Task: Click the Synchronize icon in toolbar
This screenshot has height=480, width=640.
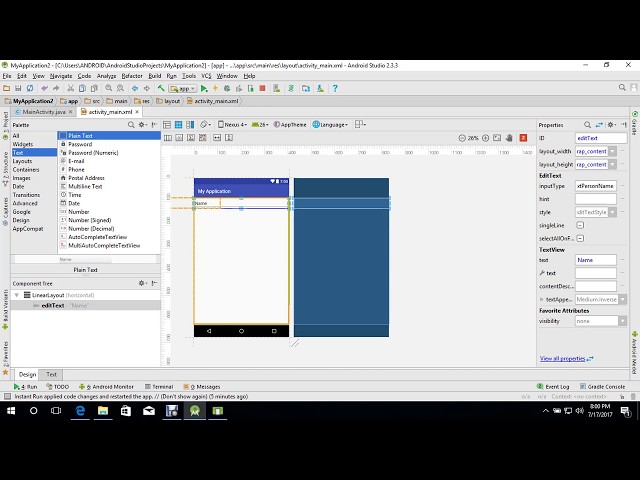Action: coord(30,88)
